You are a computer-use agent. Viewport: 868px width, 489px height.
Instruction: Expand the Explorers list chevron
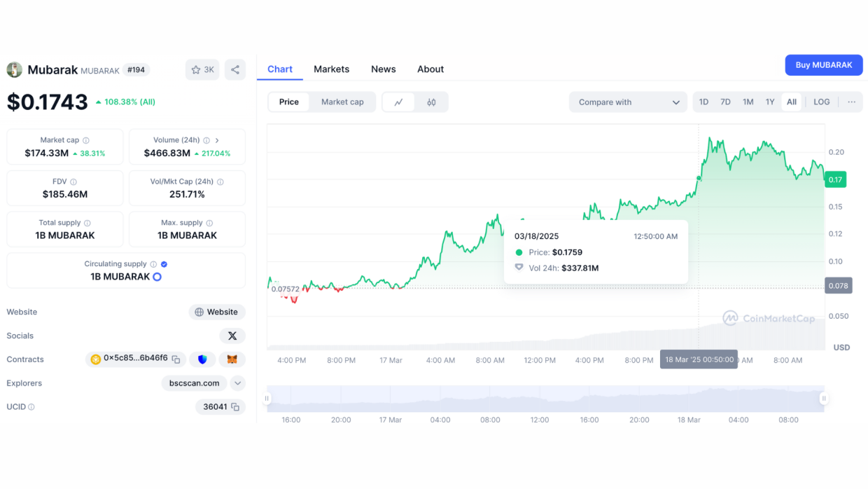click(238, 383)
